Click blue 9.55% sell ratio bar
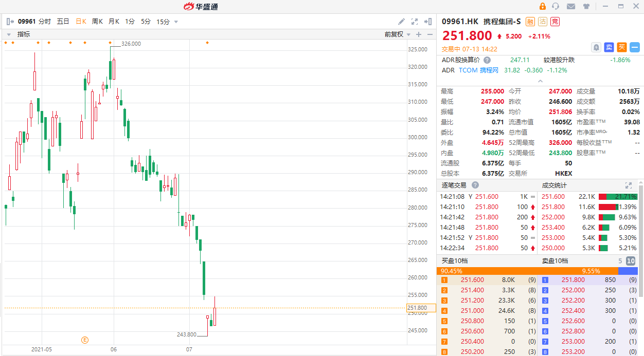Image resolution: width=644 pixels, height=356 pixels. (628, 271)
